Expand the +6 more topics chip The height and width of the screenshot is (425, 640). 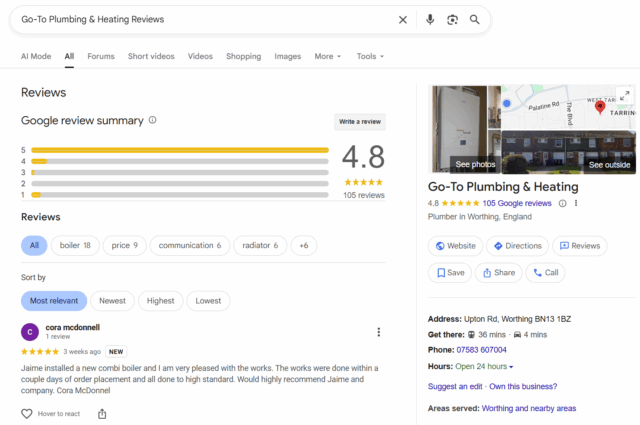tap(304, 245)
